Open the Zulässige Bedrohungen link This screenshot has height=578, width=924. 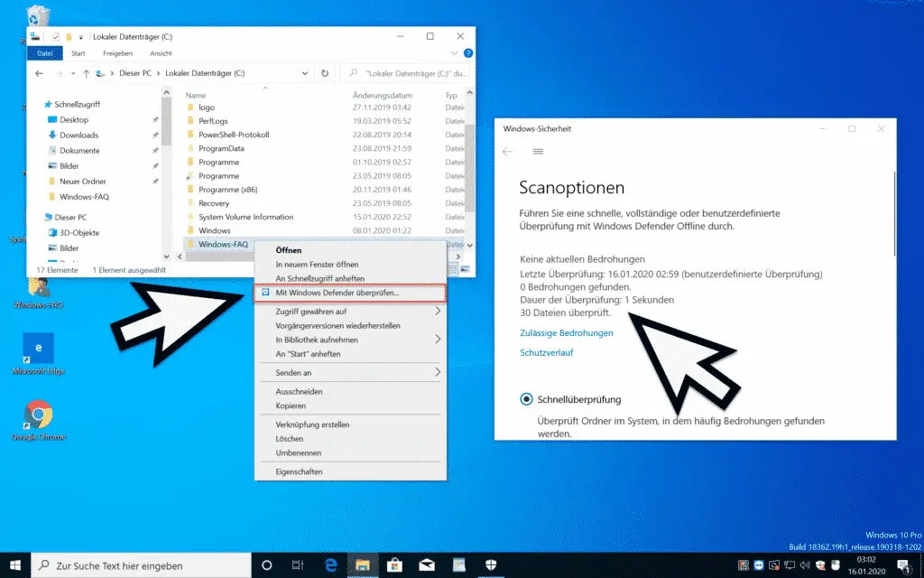pos(567,333)
